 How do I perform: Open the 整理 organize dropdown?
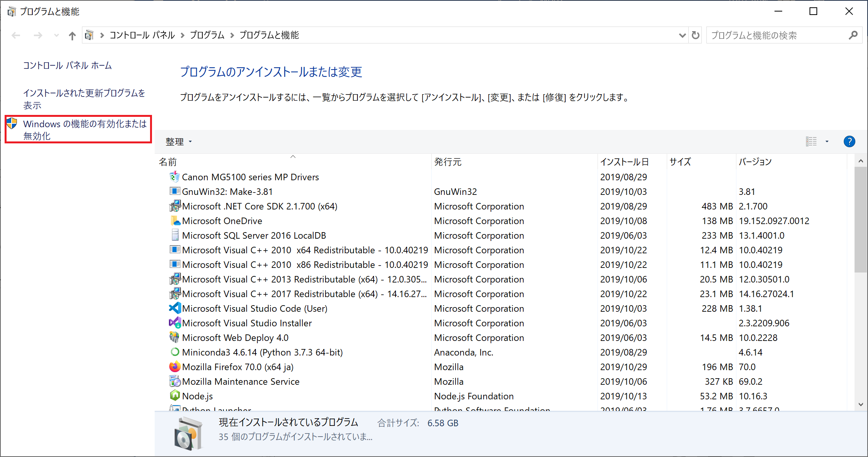pos(179,142)
